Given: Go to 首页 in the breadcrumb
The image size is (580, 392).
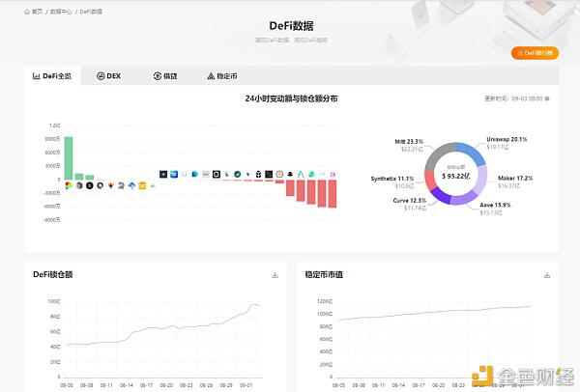Looking at the screenshot, I should tap(37, 12).
